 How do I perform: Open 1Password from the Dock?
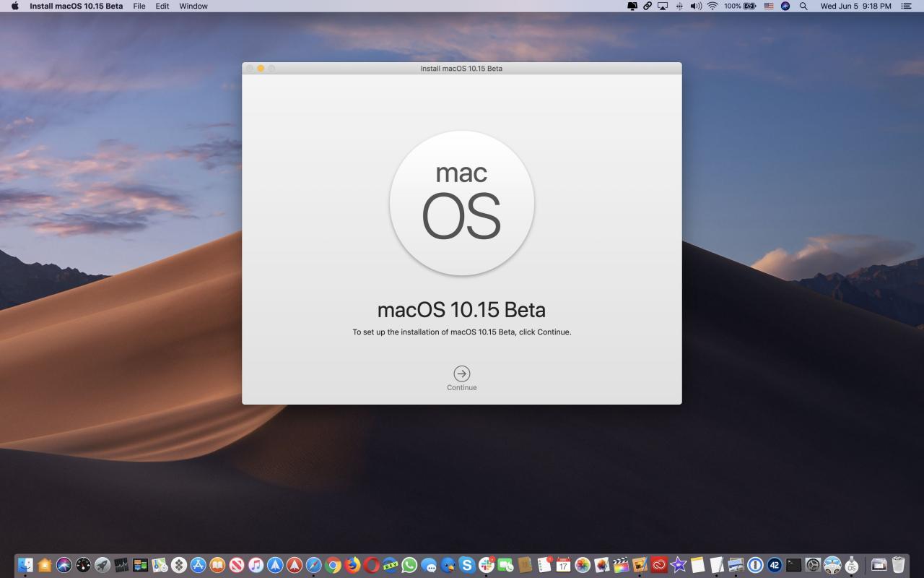pyautogui.click(x=755, y=565)
